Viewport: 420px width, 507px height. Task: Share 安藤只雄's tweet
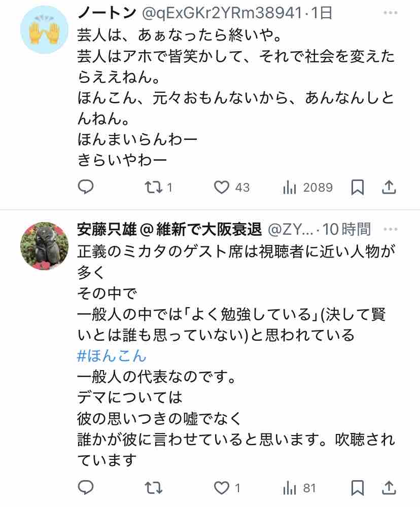389,488
